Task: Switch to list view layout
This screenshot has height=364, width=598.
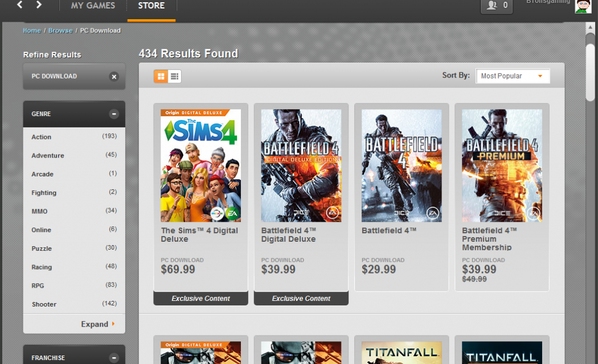Action: coord(174,77)
